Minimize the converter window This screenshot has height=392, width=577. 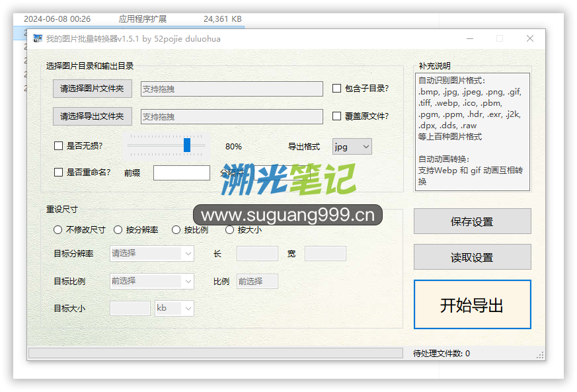point(470,38)
